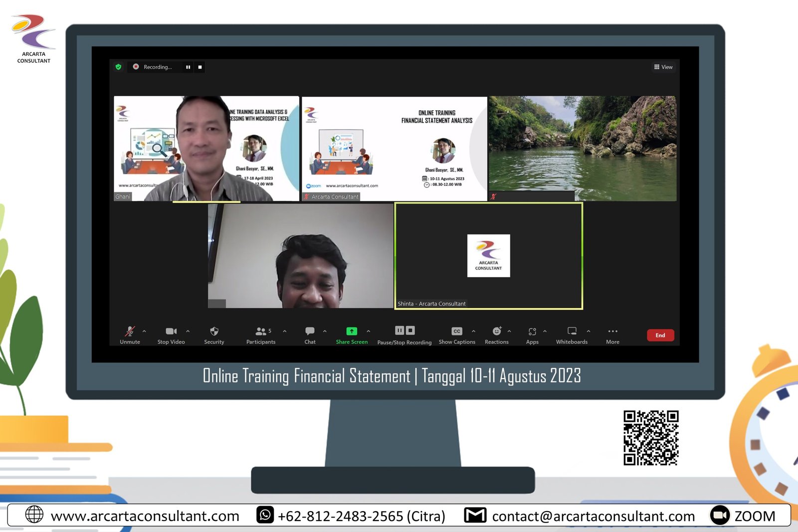Viewport: 798px width, 532px height.
Task: Expand video options arrow beside Stop Video
Action: coord(188,331)
